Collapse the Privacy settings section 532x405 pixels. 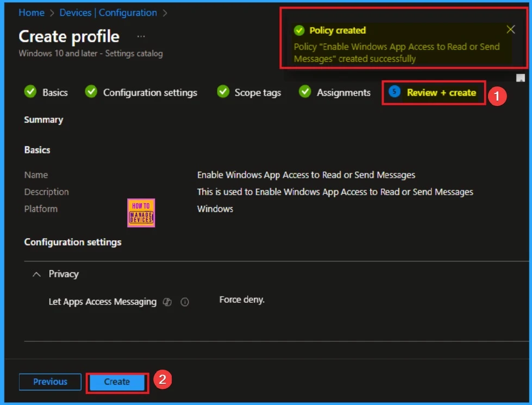[37, 275]
